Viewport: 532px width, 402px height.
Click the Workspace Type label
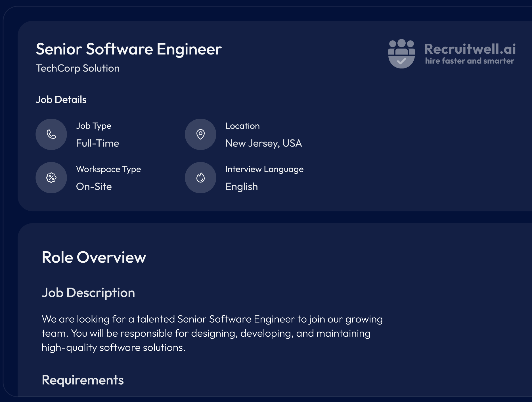[x=108, y=169]
